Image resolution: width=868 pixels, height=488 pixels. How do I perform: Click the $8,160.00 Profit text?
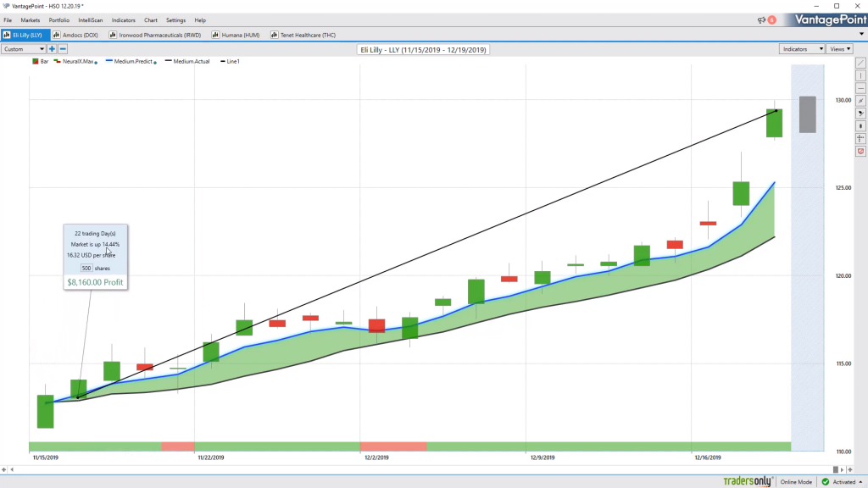coord(95,282)
